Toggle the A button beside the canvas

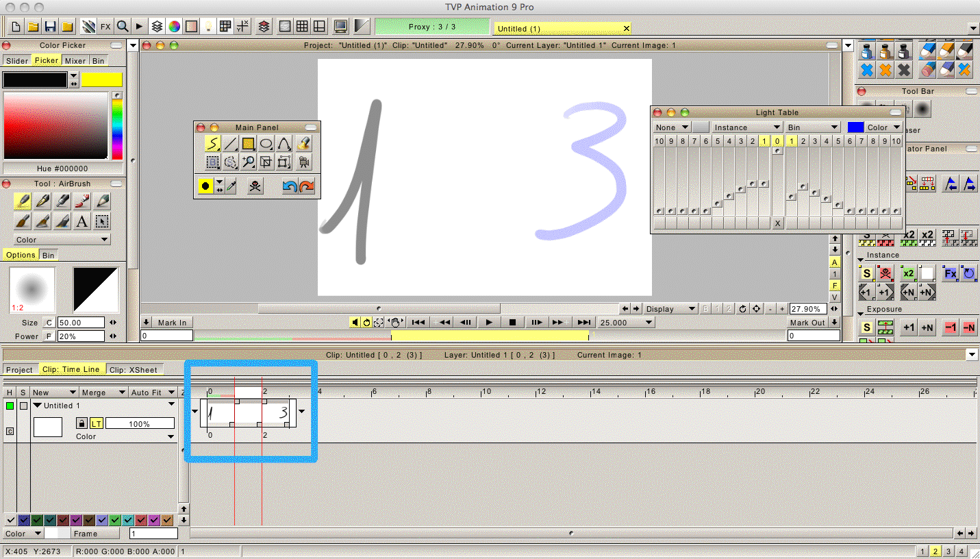point(835,262)
